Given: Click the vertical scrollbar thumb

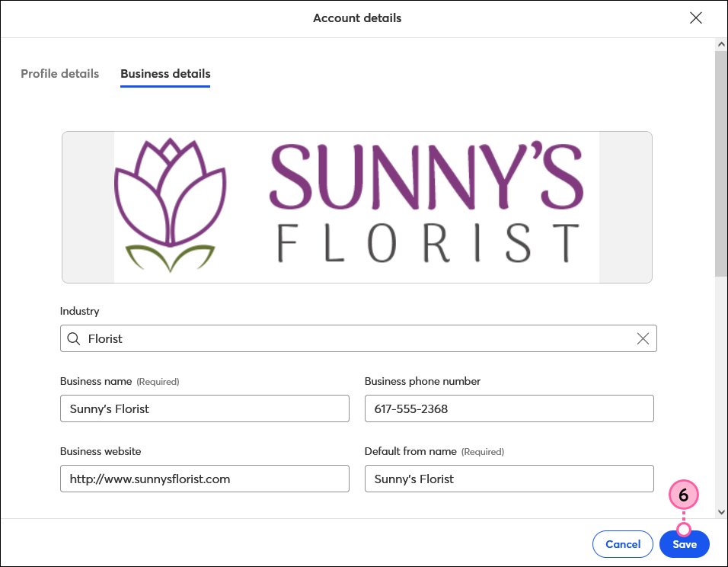Looking at the screenshot, I should coord(721,164).
